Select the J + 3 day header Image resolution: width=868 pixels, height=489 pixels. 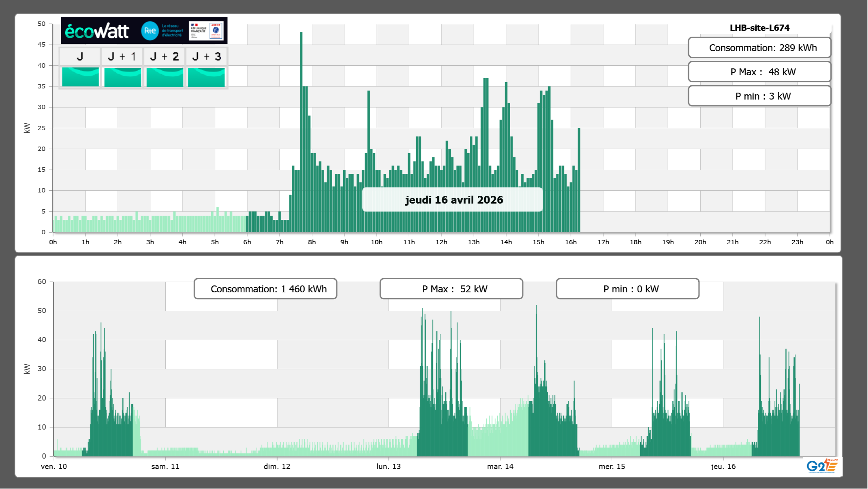(206, 56)
